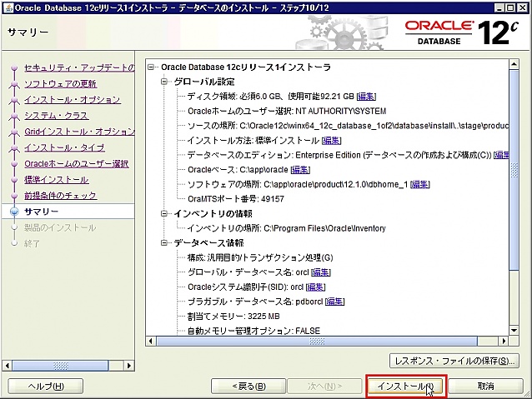This screenshot has width=532, height=399.
Task: Select the 割当てメモリー: 3225 MB row
Action: tap(233, 317)
